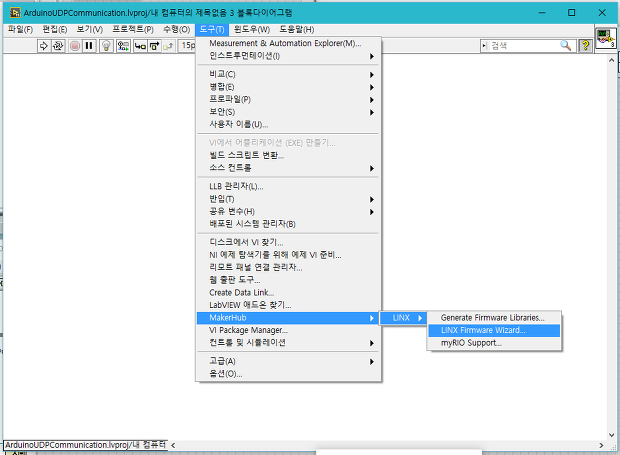The height and width of the screenshot is (455, 620).
Task: Expand the 병합(E) submenu
Action: [x=289, y=87]
